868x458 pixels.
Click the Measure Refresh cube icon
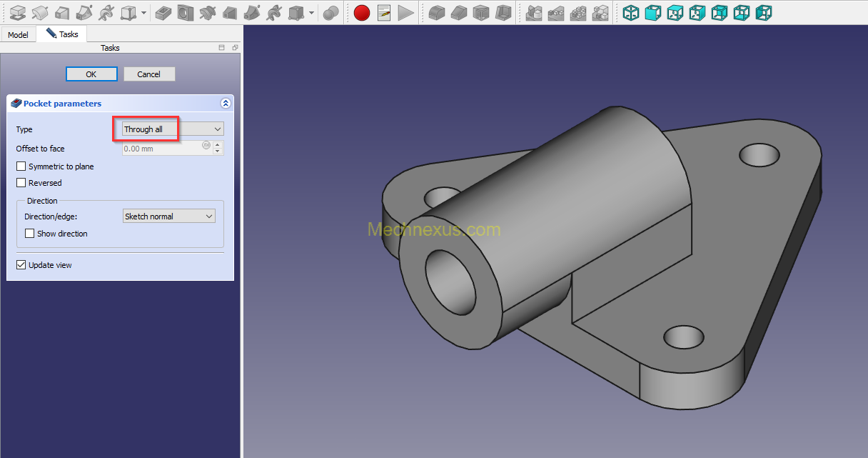(675, 12)
